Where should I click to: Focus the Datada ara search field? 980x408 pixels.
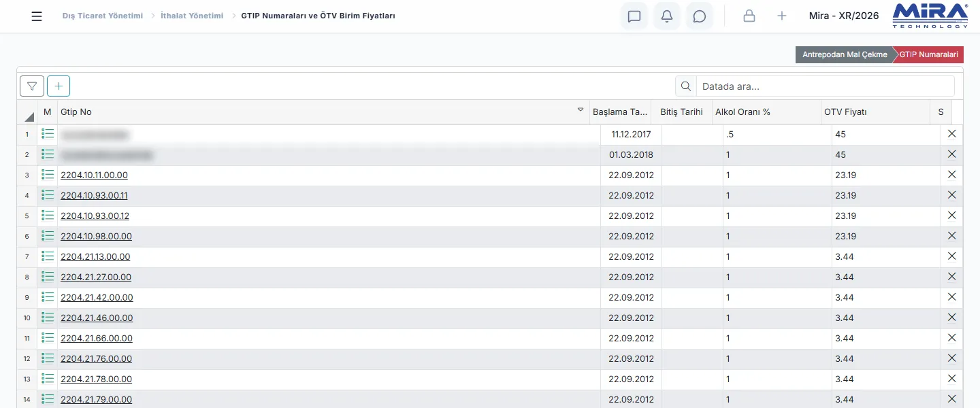(x=826, y=86)
